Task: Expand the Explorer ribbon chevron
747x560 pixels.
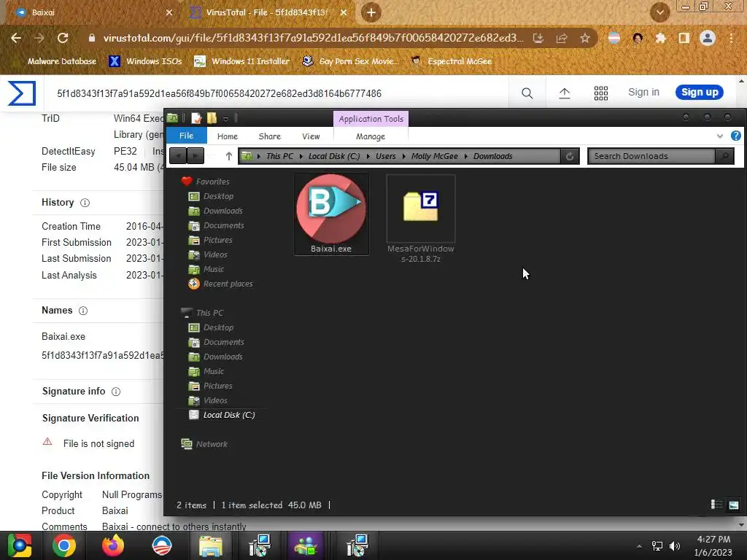Action: 719,136
